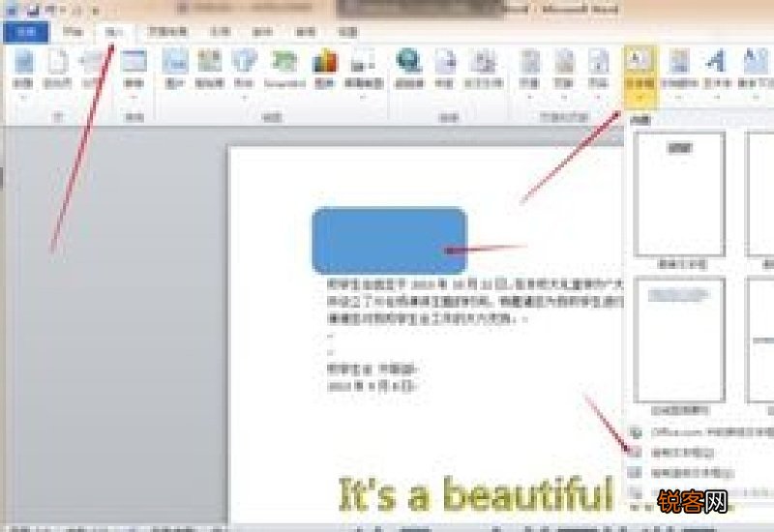Switch to the View tab

pos(347,32)
